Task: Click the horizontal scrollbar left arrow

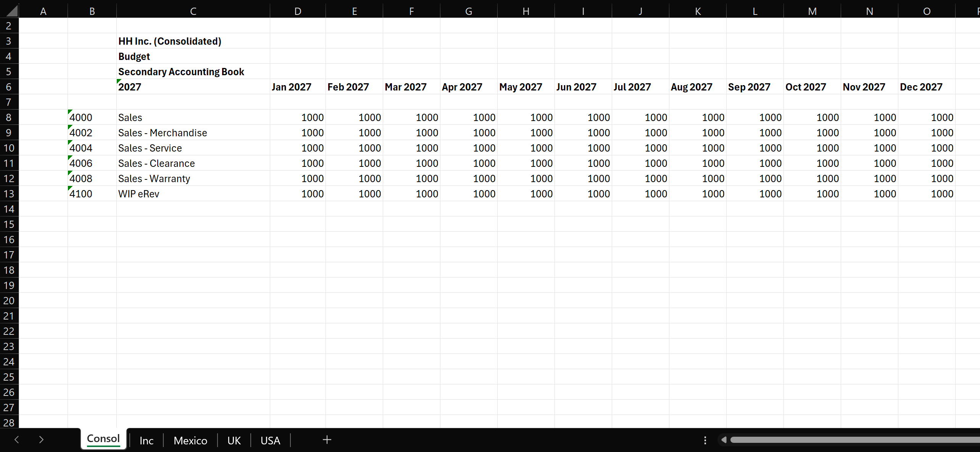Action: click(724, 440)
